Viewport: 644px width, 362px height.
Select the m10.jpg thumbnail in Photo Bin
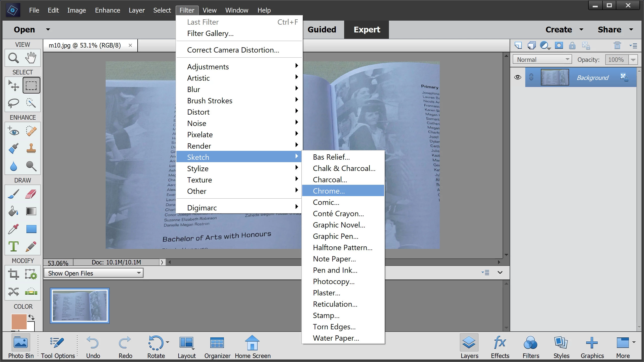coord(80,306)
